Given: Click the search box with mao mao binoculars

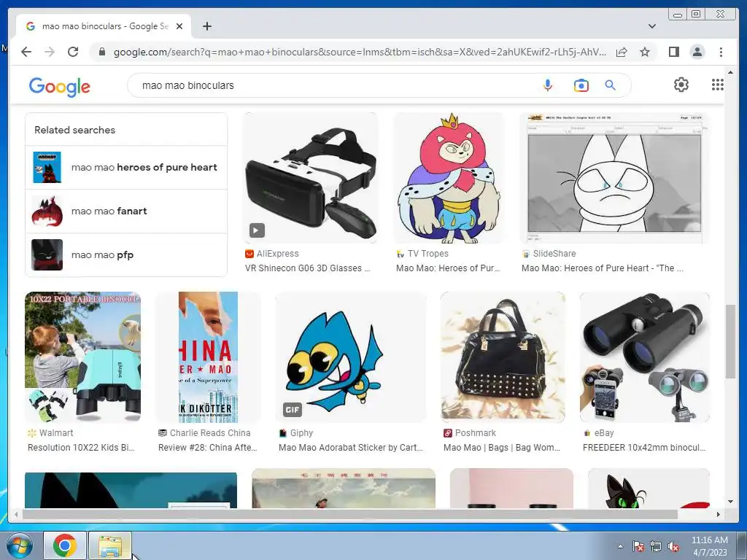Looking at the screenshot, I should coord(333,85).
